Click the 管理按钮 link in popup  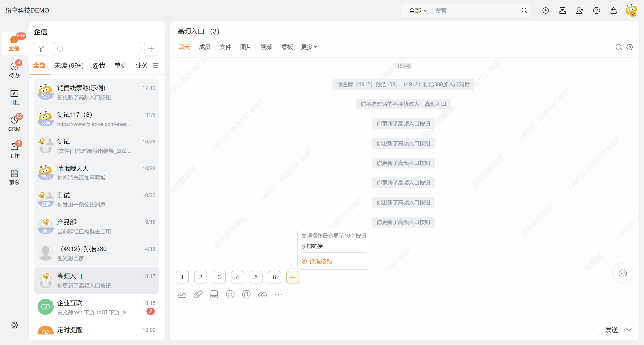tap(320, 262)
